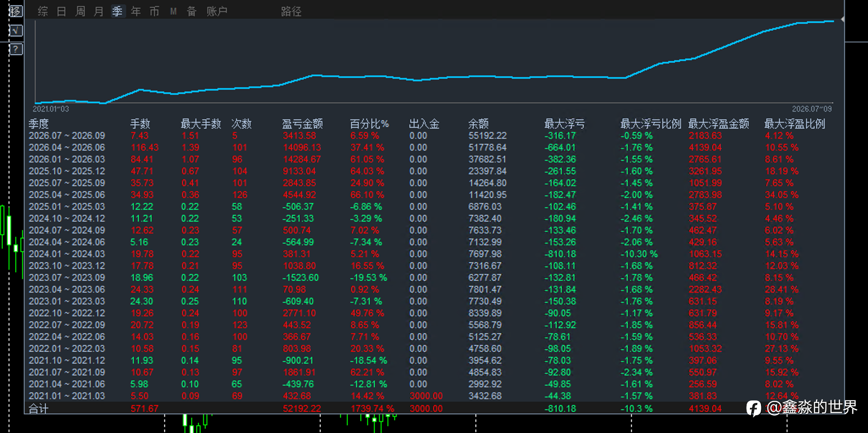Open help via the ? button
The width and height of the screenshot is (868, 433).
16,49
